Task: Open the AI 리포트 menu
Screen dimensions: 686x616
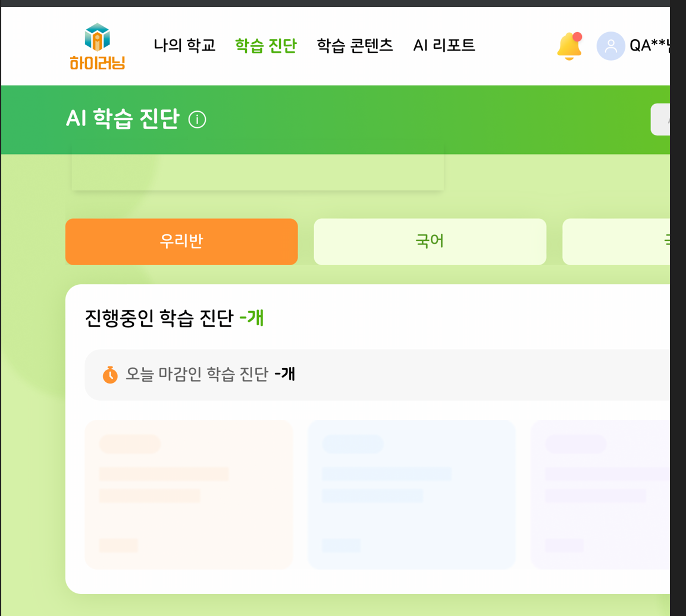Action: pyautogui.click(x=444, y=45)
